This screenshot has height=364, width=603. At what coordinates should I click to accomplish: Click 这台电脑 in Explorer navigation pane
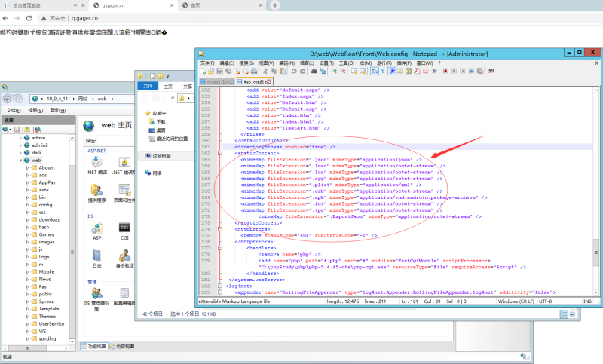pyautogui.click(x=158, y=156)
